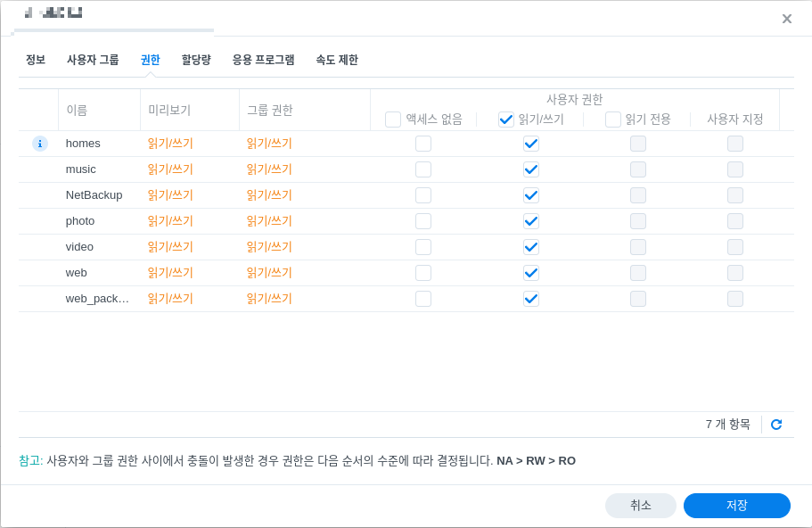Open the 사용자 그룹 tab
Screen dimensions: 812x528
pos(93,60)
